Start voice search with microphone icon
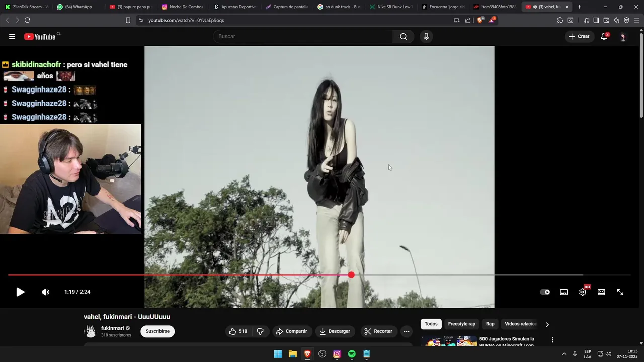 click(x=426, y=36)
